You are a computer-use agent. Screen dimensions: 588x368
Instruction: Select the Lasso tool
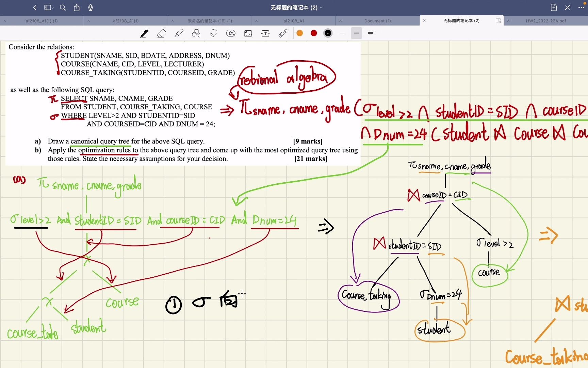tap(214, 33)
